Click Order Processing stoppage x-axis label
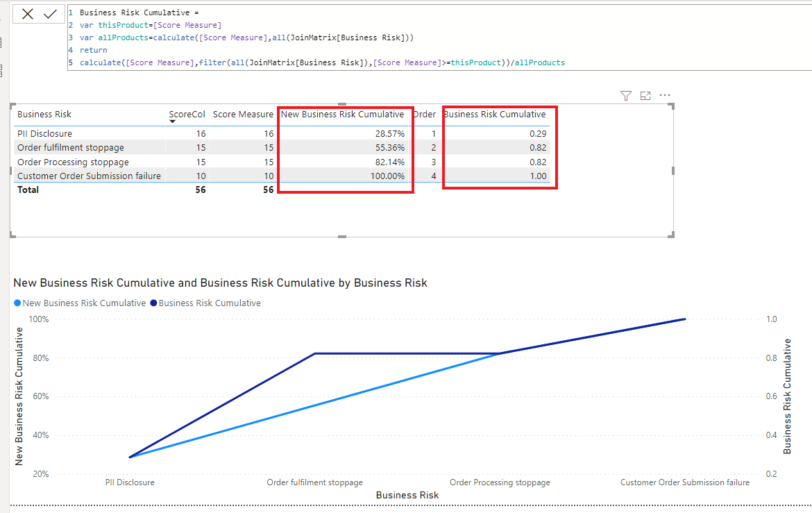The height and width of the screenshot is (513, 812). click(x=500, y=482)
